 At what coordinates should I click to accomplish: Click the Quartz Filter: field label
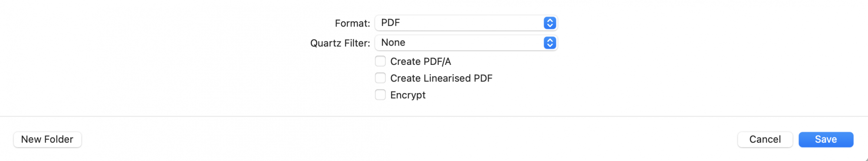click(x=340, y=43)
